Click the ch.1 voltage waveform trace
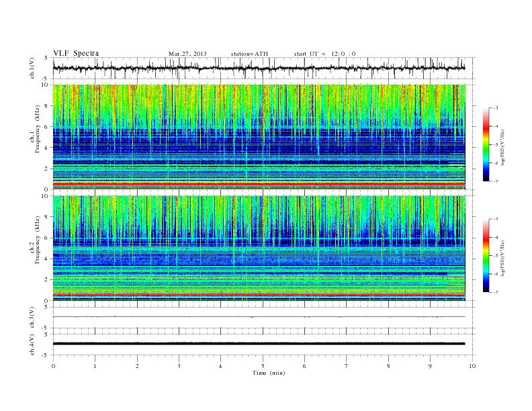Screen dimensions: 532x411 [x=259, y=68]
